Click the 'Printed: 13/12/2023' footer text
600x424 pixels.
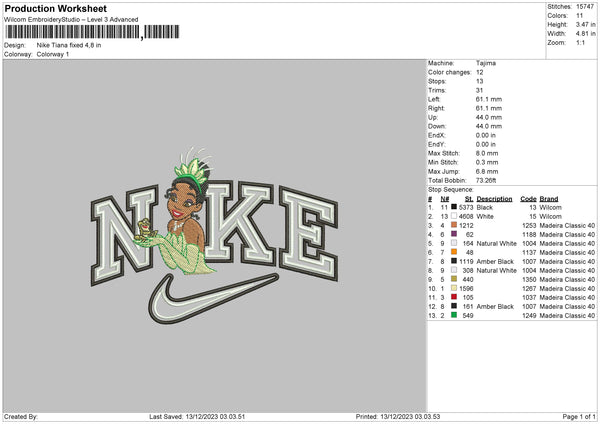click(x=398, y=417)
